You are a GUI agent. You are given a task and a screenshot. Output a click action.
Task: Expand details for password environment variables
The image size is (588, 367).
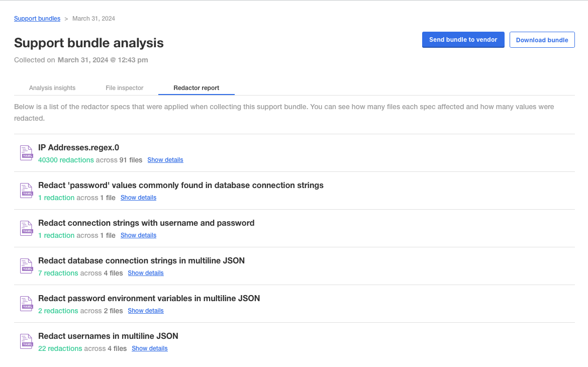point(145,311)
